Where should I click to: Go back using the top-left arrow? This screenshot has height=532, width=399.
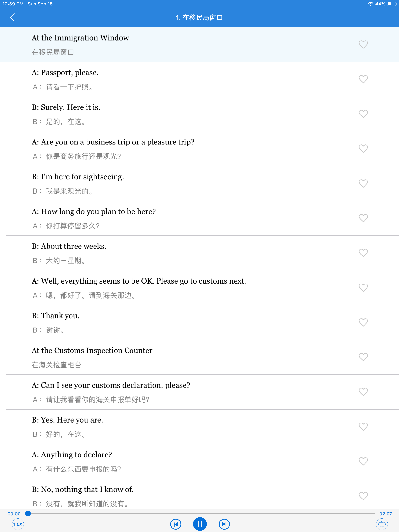[12, 17]
